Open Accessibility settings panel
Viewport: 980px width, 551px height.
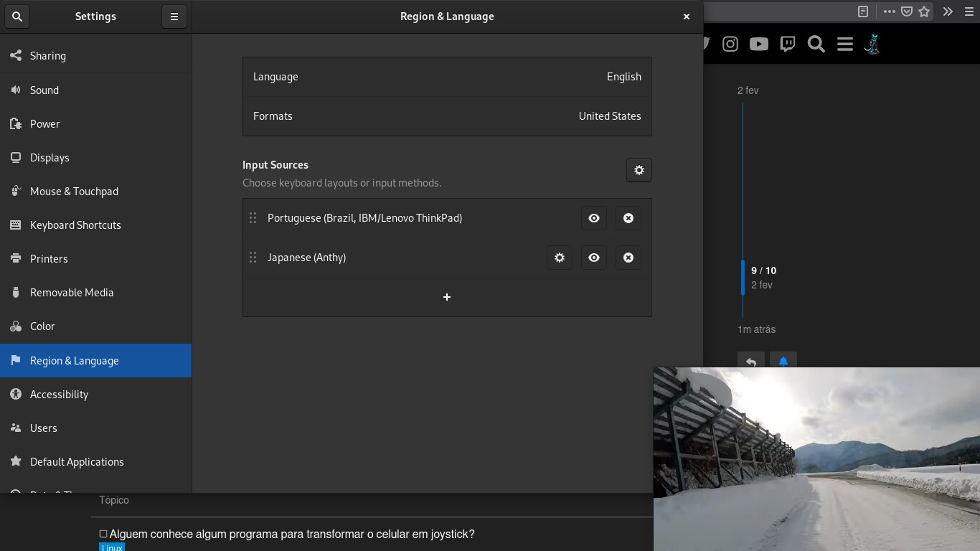[x=59, y=395]
